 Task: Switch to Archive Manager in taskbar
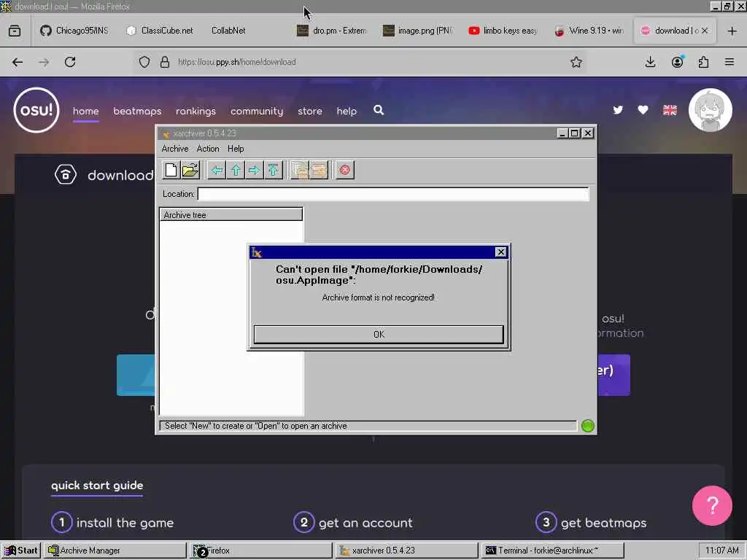[115, 551]
